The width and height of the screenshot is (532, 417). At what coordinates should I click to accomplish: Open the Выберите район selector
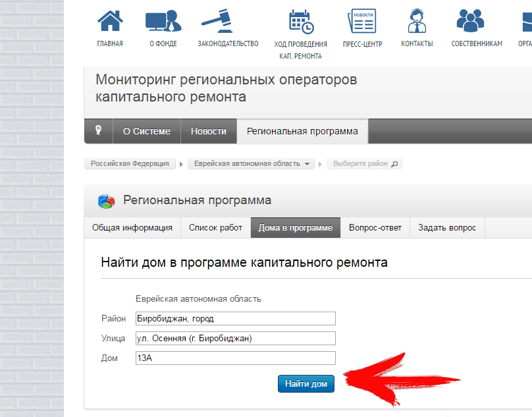pos(364,163)
